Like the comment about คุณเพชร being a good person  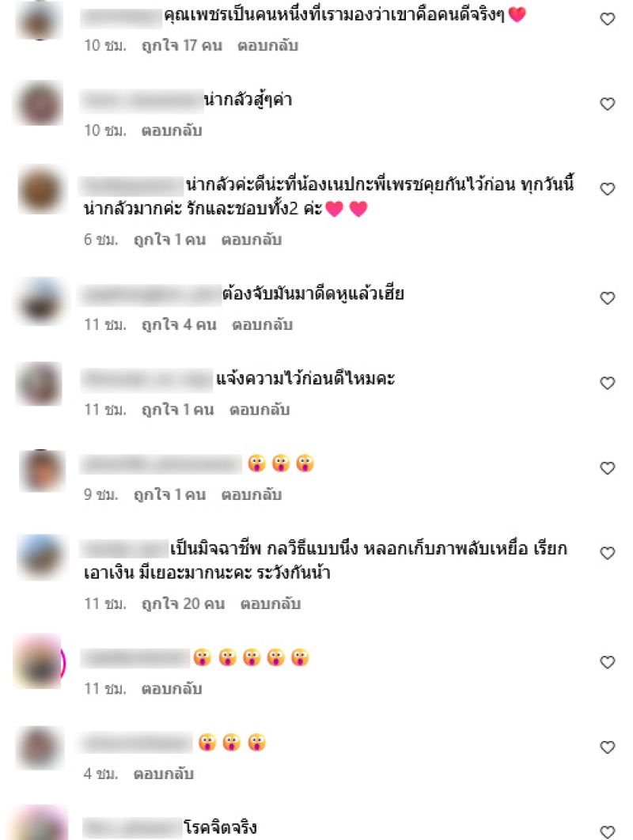[x=607, y=19]
